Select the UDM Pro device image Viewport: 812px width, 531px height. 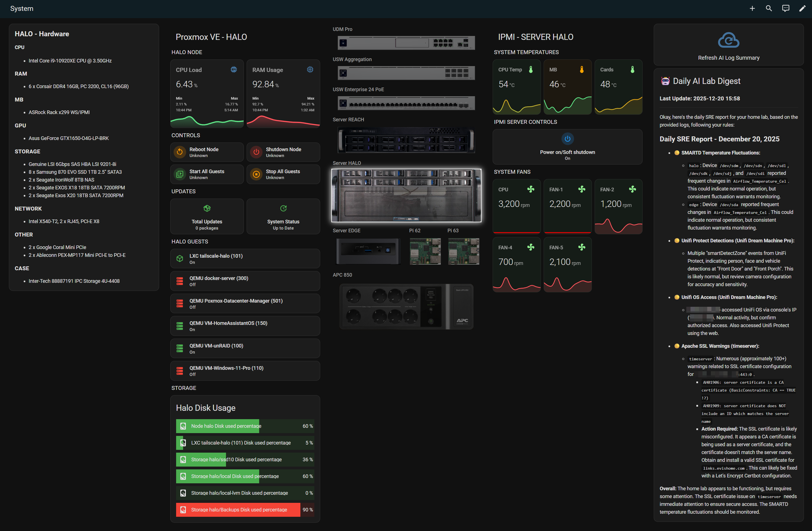point(406,43)
